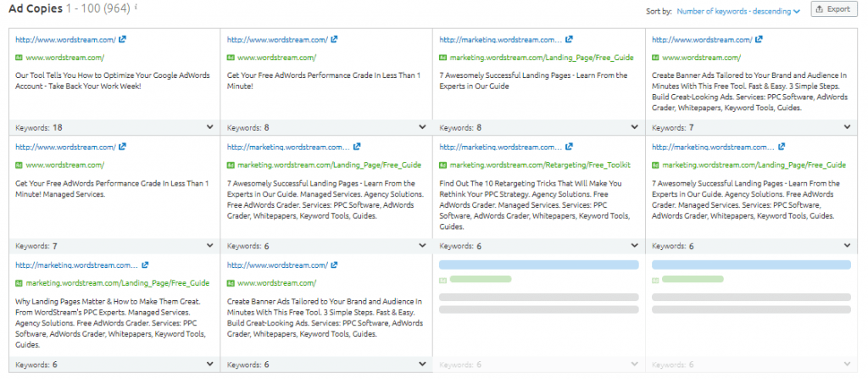The width and height of the screenshot is (868, 379).
Task: Open external link icon of 7-keyword 'Create Banner Ads' ad
Action: tap(759, 39)
